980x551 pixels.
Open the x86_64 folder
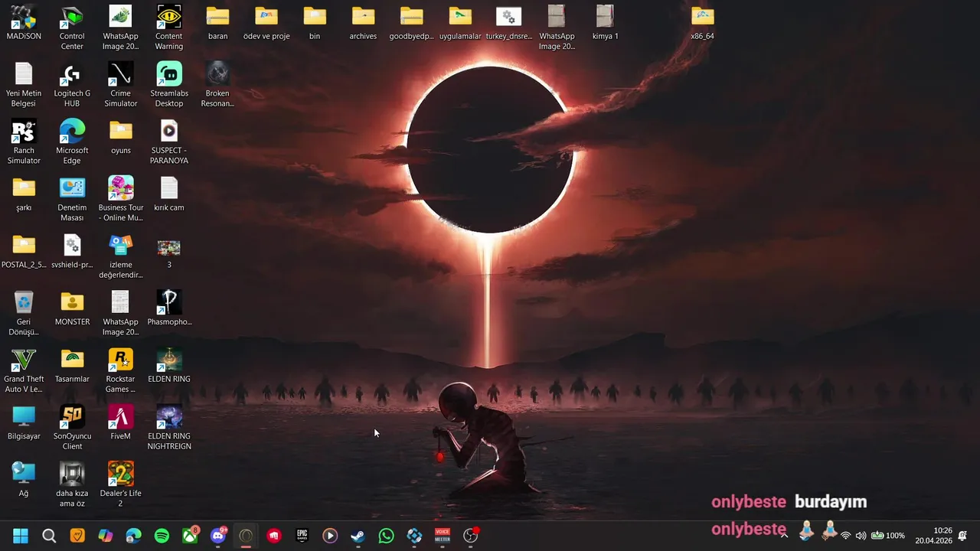(x=702, y=23)
